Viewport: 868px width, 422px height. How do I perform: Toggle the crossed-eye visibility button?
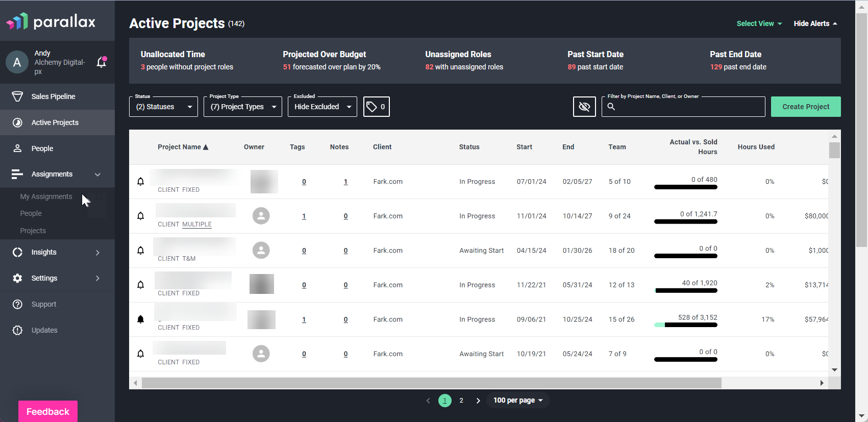(x=584, y=107)
